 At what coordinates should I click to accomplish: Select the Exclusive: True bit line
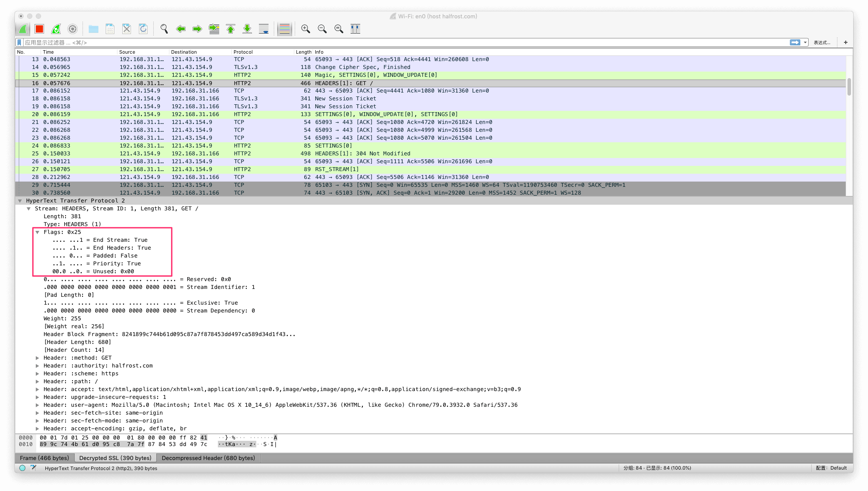(x=141, y=303)
